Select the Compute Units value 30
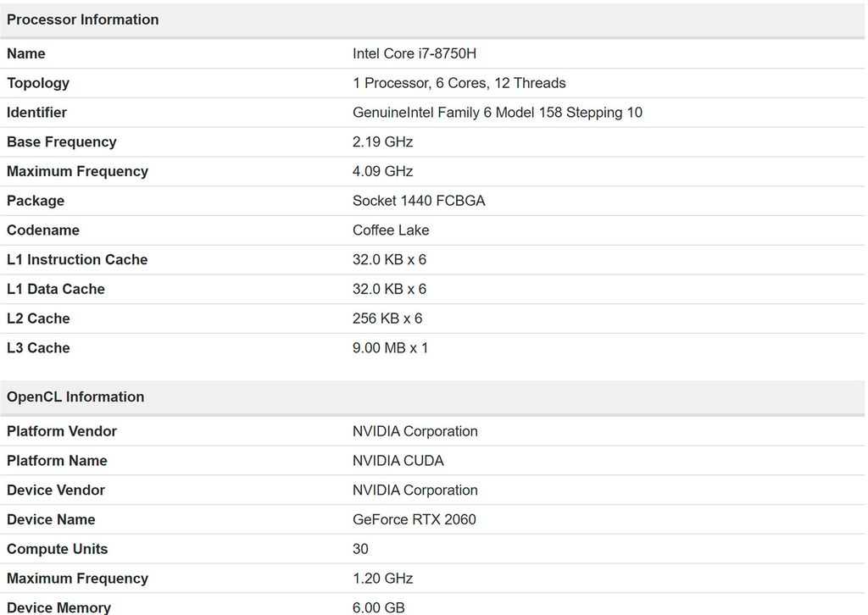868x615 pixels. click(359, 549)
